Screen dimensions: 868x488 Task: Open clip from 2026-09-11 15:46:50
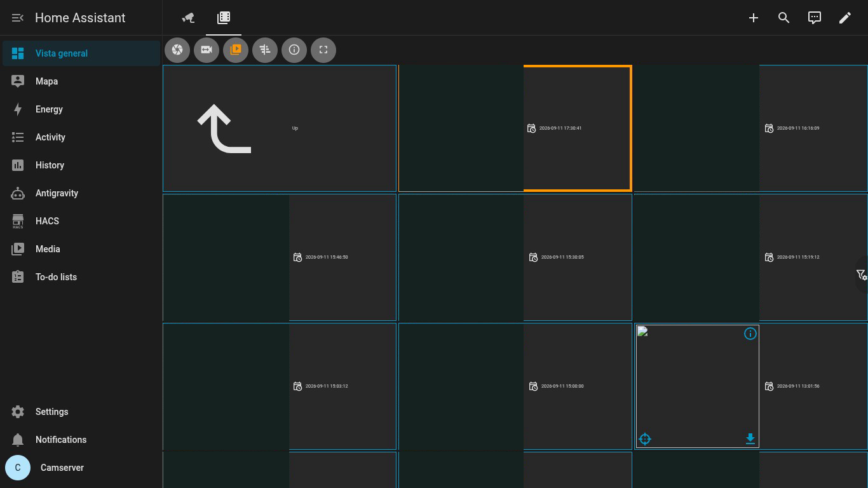pyautogui.click(x=280, y=257)
